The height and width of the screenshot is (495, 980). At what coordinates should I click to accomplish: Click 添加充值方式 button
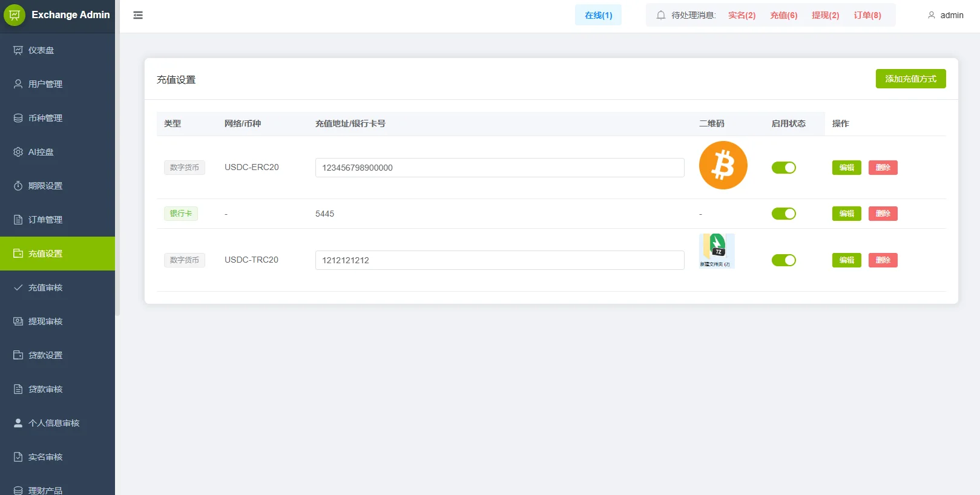tap(910, 79)
